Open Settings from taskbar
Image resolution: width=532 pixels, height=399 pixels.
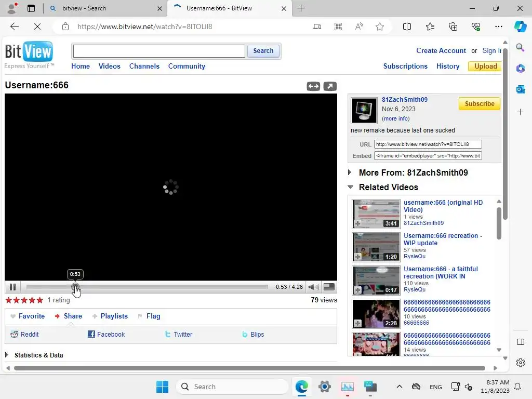point(324,387)
